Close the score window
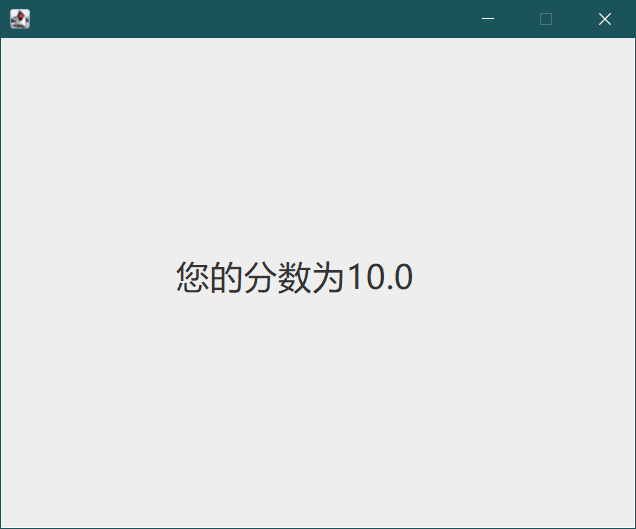The image size is (636, 529). point(605,19)
